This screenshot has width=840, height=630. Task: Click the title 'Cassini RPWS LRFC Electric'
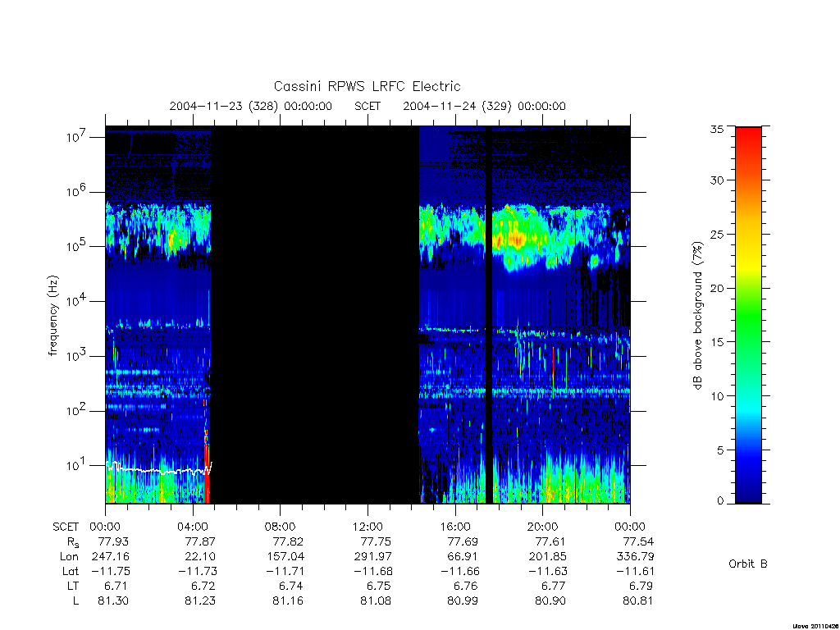pyautogui.click(x=367, y=86)
